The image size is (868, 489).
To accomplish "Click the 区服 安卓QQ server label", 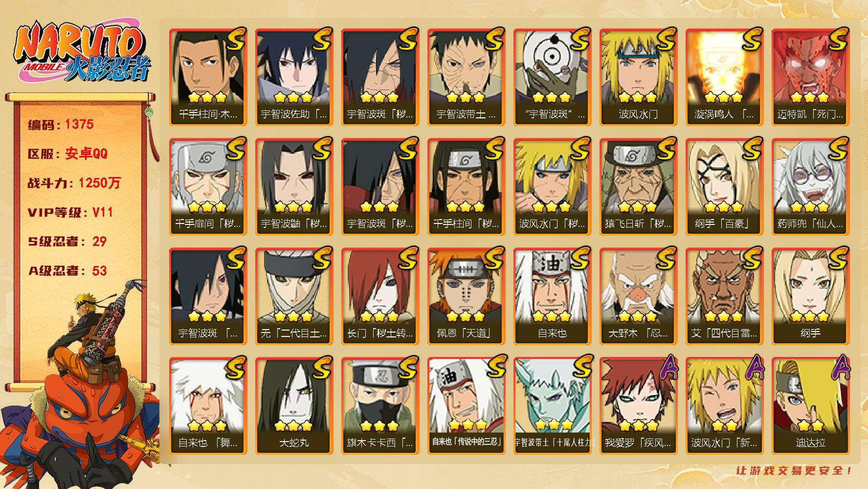I will (x=67, y=154).
